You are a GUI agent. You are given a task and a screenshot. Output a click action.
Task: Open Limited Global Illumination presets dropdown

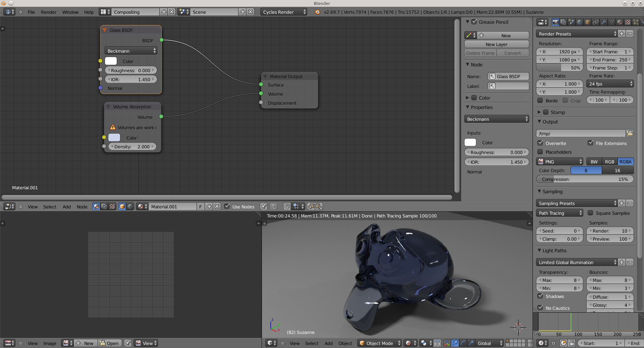point(577,262)
